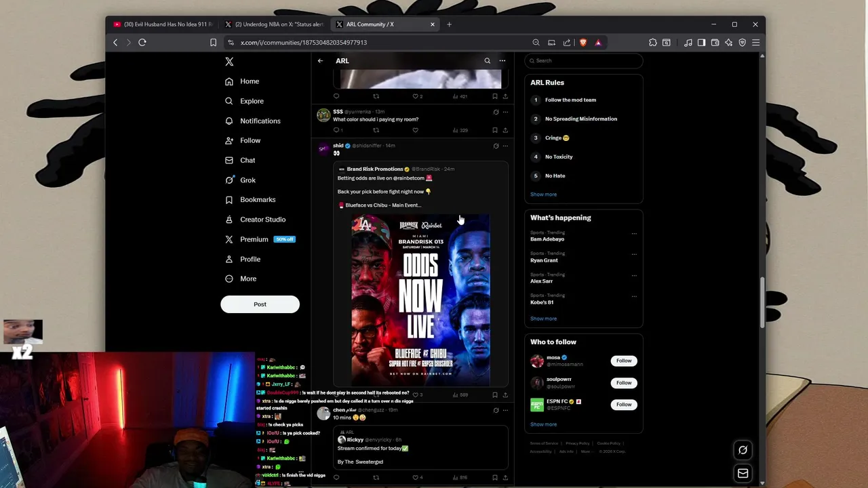Switch to the Evil Husband YouTube tab
This screenshot has height=488, width=868.
[163, 24]
